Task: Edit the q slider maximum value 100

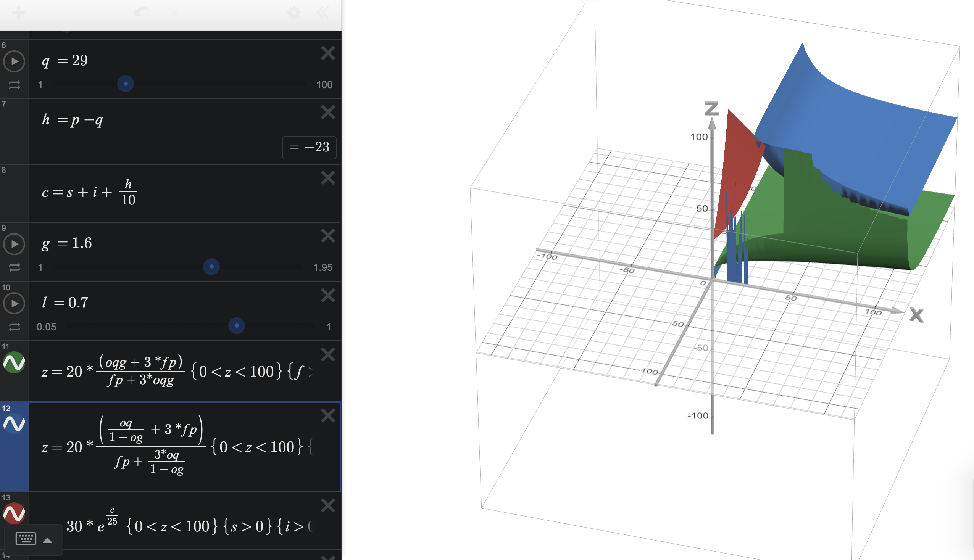Action: tap(324, 85)
